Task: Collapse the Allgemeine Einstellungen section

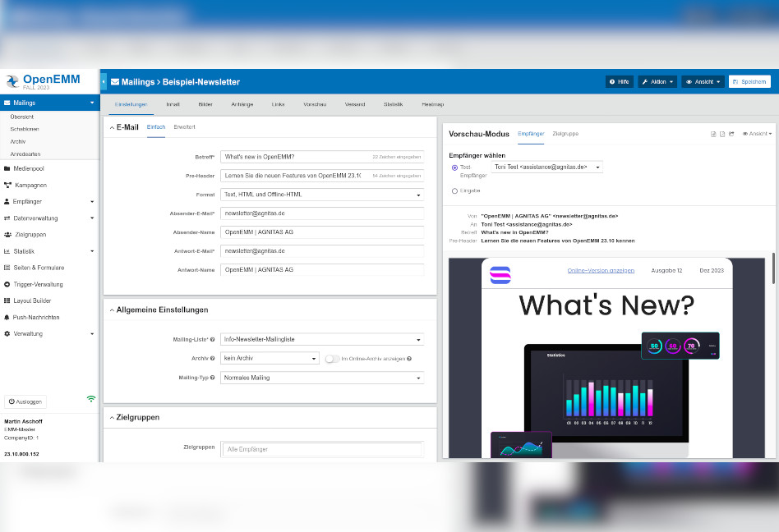Action: click(x=113, y=310)
